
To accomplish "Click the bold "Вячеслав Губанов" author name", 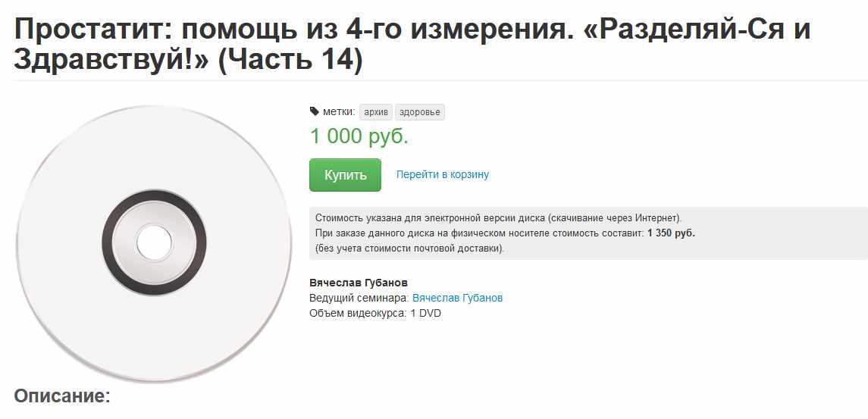I will coord(359,283).
